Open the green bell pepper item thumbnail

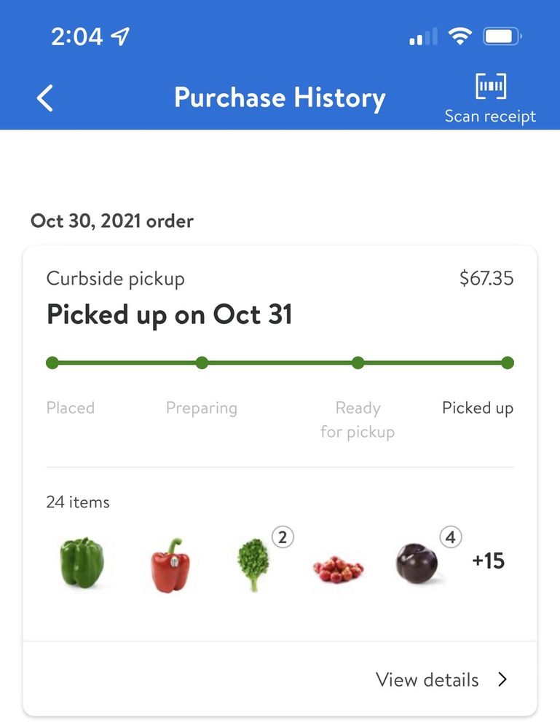(82, 562)
